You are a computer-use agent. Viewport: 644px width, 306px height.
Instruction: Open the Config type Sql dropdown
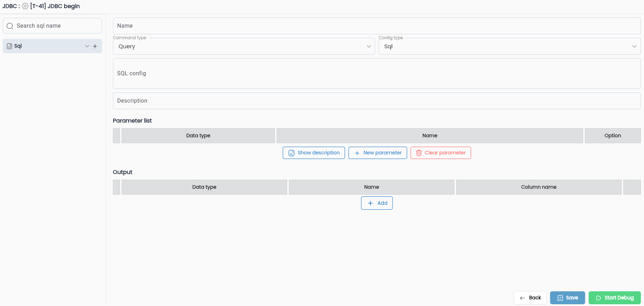[x=510, y=46]
